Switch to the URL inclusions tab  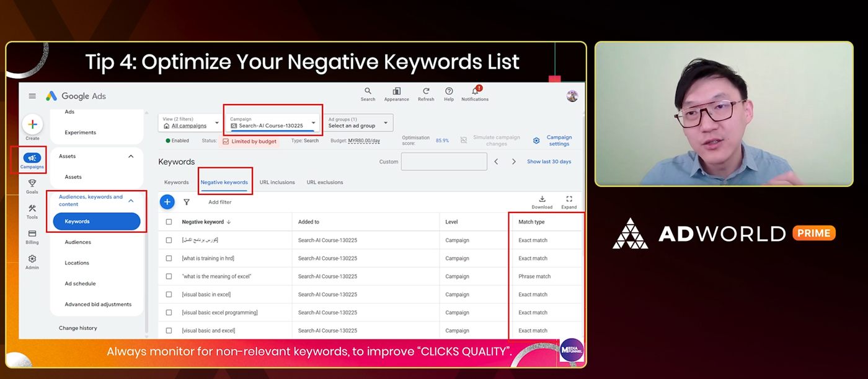[277, 182]
